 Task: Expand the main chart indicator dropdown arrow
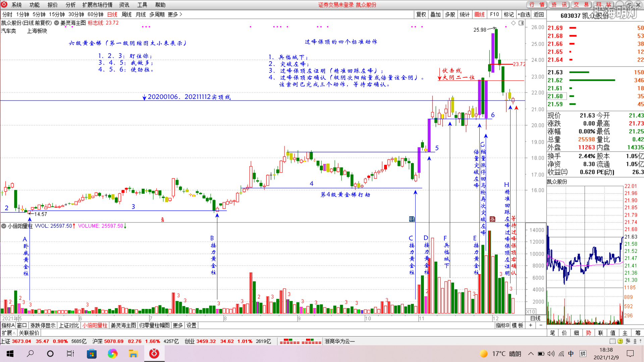point(57,23)
